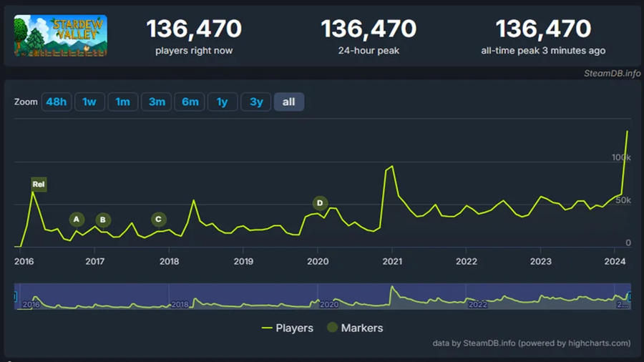
Task: Click the 'Rel' release marker on chart
Action: point(39,185)
